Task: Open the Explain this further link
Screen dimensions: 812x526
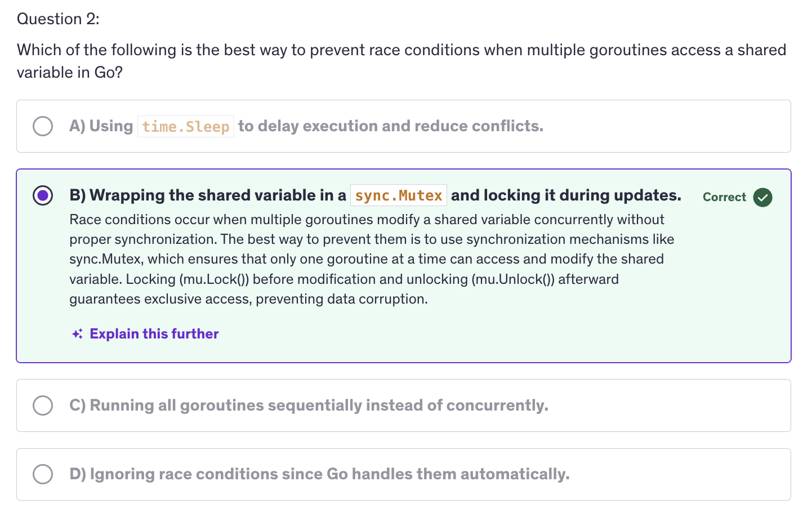Action: pyautogui.click(x=154, y=334)
